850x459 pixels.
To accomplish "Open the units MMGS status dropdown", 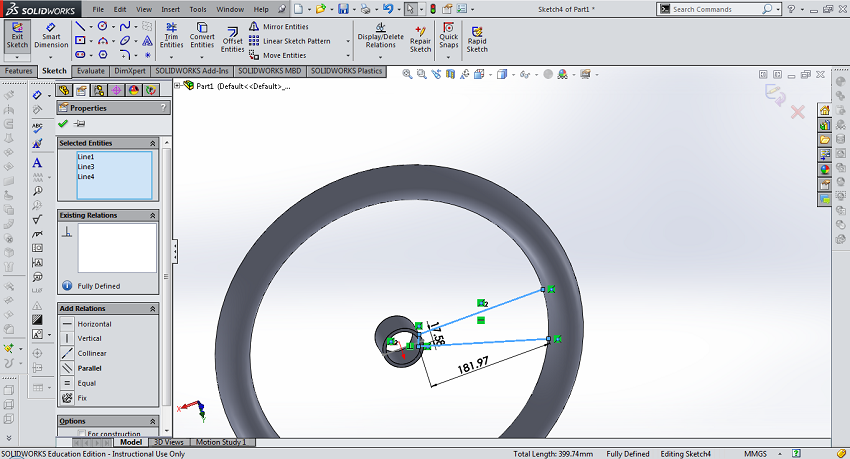I will pyautogui.click(x=780, y=454).
